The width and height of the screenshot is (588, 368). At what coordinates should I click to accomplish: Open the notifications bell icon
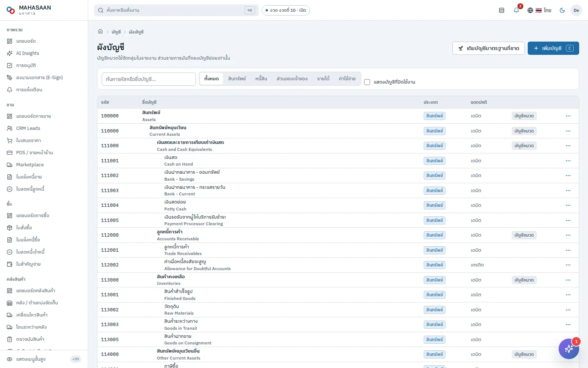[x=516, y=10]
